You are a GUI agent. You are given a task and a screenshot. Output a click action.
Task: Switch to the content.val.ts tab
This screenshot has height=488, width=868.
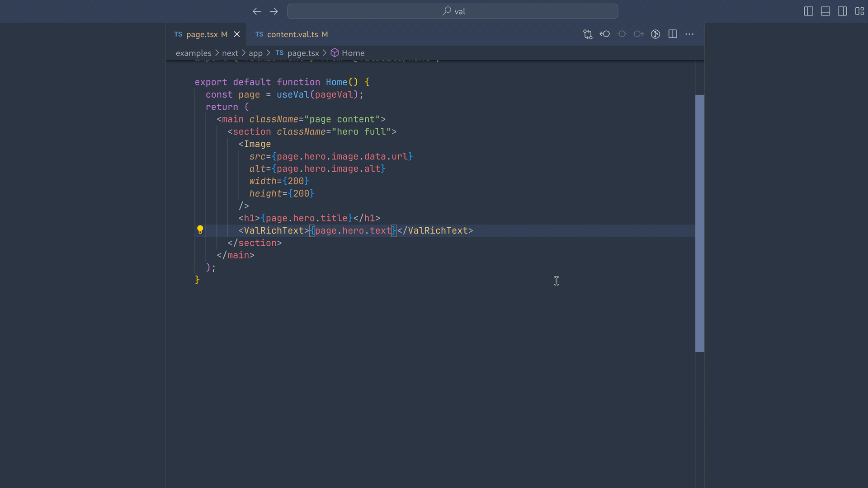point(292,34)
